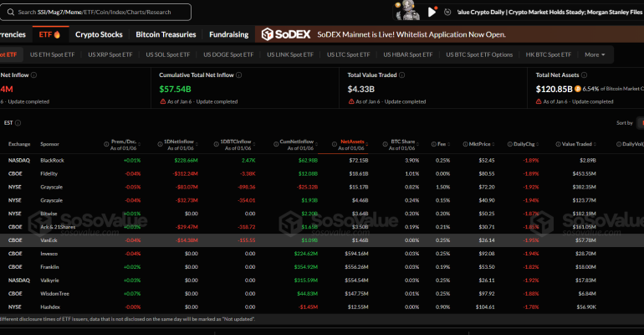The height and width of the screenshot is (335, 644).
Task: Open the VanEck highlighted row
Action: (x=322, y=240)
